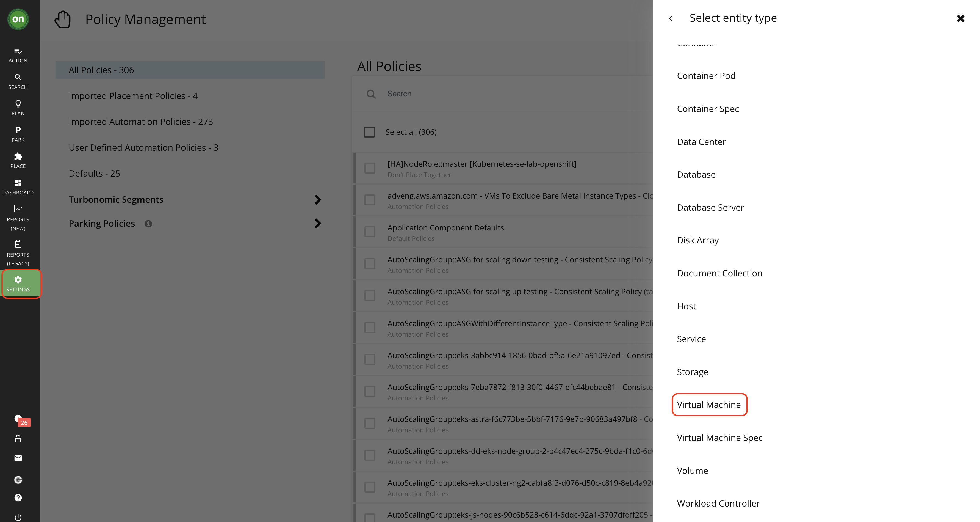Viewport: 980px width, 522px height.
Task: Select Virtual Machine entity type
Action: [x=709, y=405]
